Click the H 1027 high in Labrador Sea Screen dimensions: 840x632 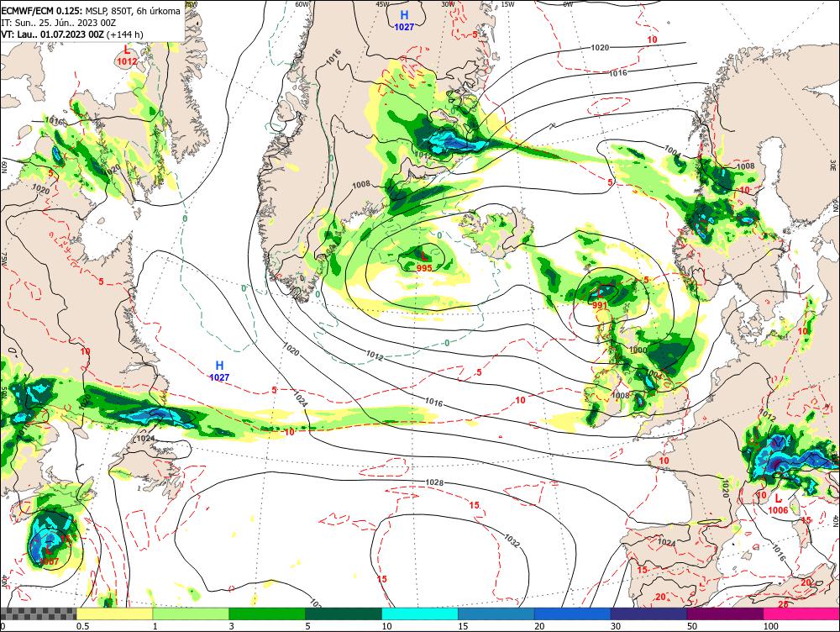(219, 371)
